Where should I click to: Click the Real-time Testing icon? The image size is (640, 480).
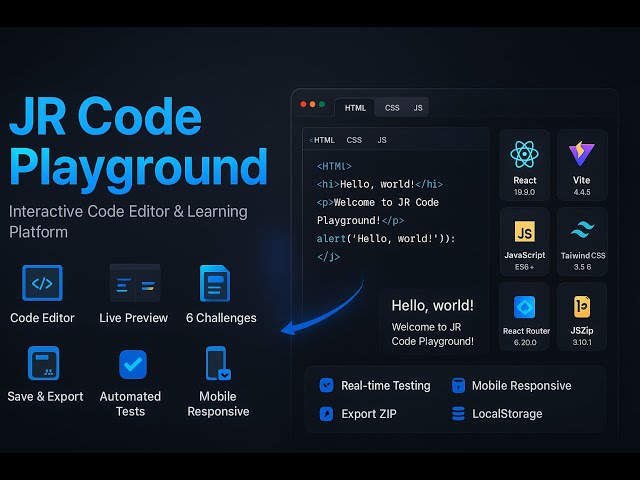tap(327, 385)
